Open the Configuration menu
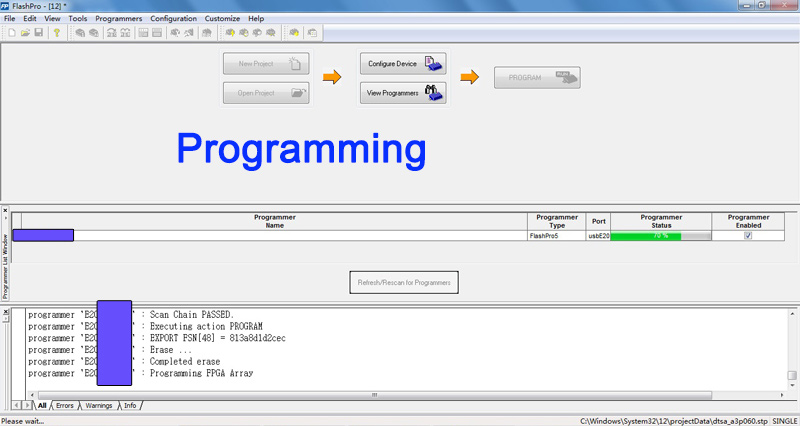The width and height of the screenshot is (800, 426). pyautogui.click(x=173, y=18)
